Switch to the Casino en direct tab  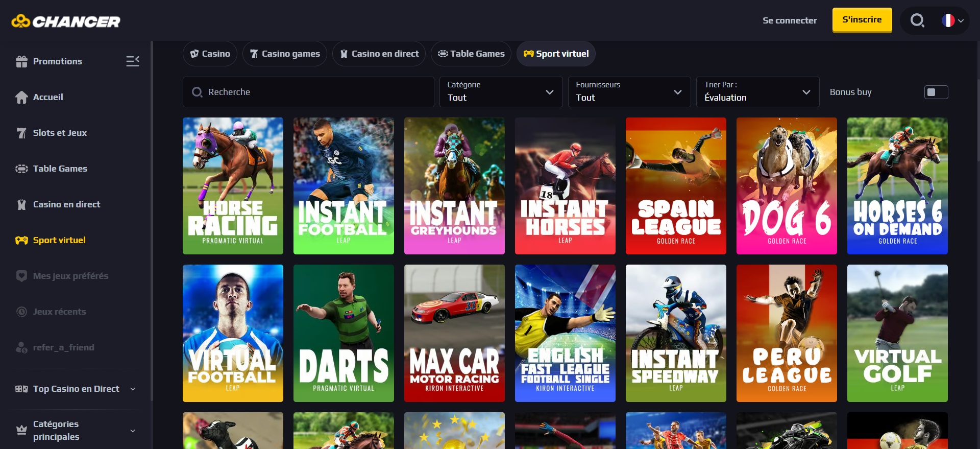[x=379, y=54]
